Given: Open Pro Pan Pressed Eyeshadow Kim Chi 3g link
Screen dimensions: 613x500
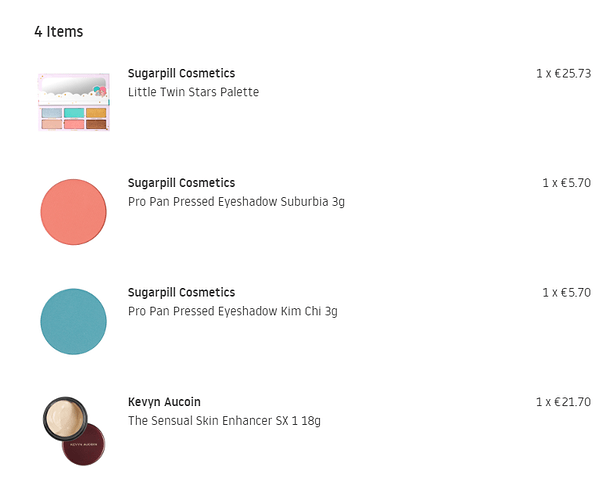Looking at the screenshot, I should (x=233, y=311).
